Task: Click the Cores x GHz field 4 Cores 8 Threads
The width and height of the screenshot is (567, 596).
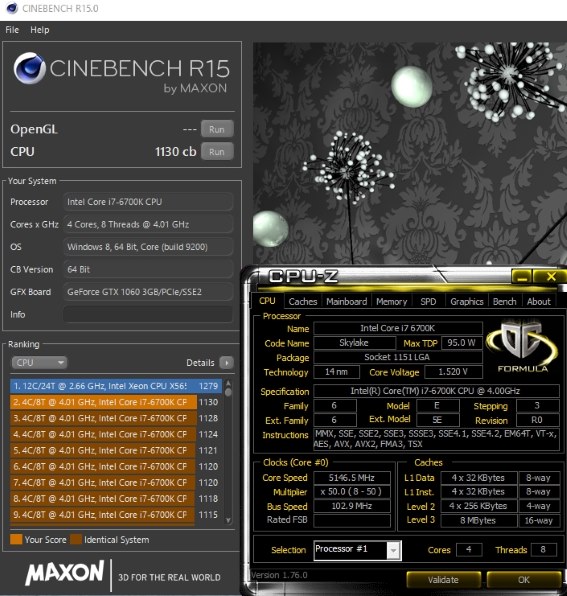Action: [x=148, y=224]
